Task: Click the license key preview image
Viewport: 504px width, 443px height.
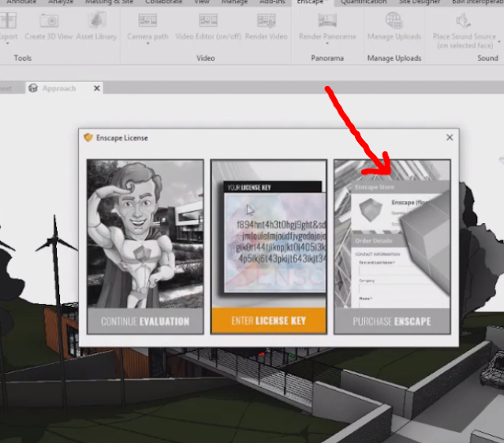Action: click(269, 233)
